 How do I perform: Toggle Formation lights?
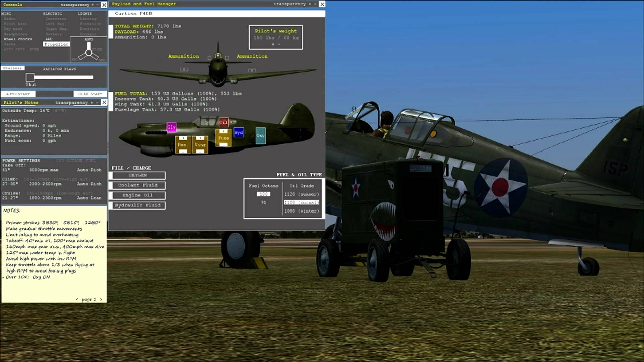[91, 24]
